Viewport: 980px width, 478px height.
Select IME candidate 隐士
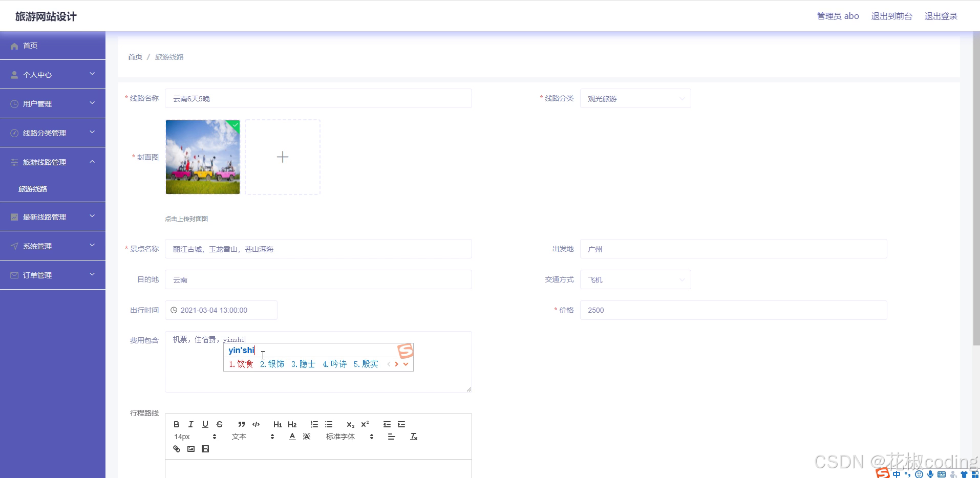[x=303, y=364]
